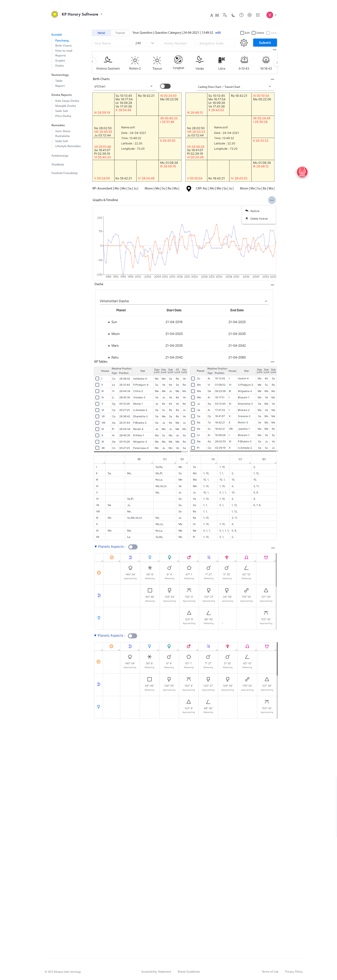Screen dimensions: 337x980
Task: Open Kala Sarpa Dosha report link
Action: point(67,101)
